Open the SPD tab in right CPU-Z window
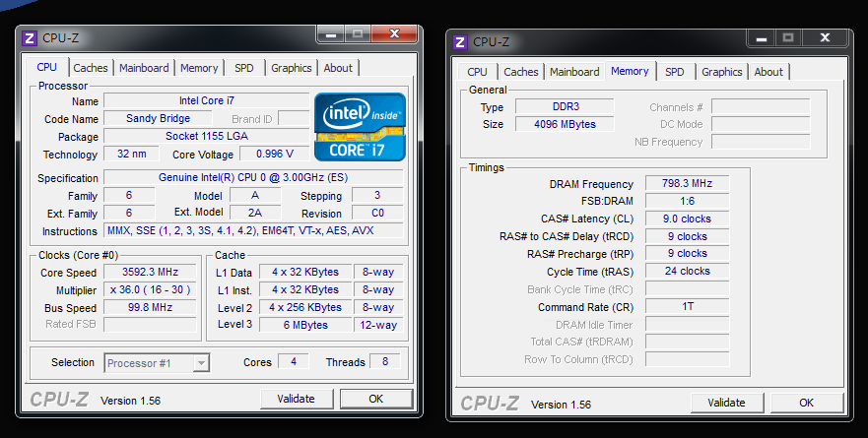 point(674,72)
